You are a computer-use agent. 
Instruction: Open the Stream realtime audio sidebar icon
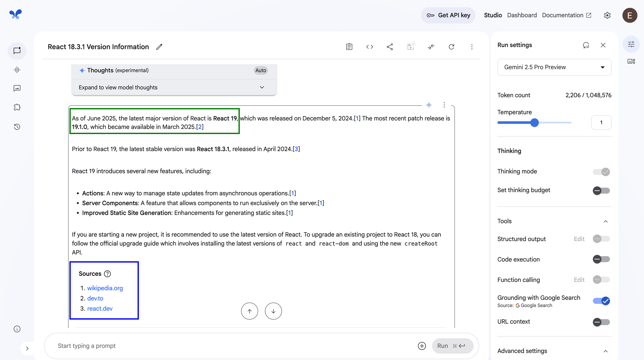tap(17, 70)
